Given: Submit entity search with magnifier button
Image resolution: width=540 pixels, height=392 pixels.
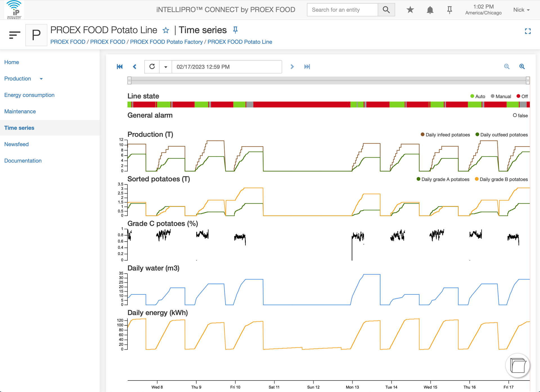Looking at the screenshot, I should tap(386, 10).
